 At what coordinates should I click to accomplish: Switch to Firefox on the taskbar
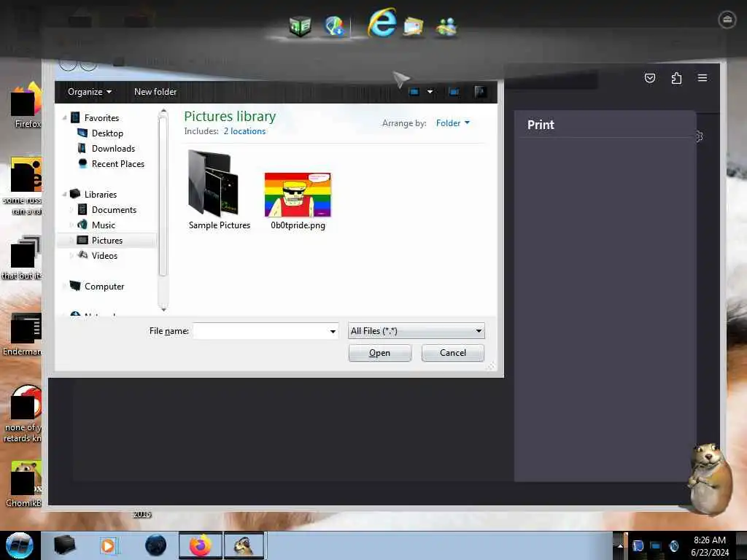click(x=201, y=545)
